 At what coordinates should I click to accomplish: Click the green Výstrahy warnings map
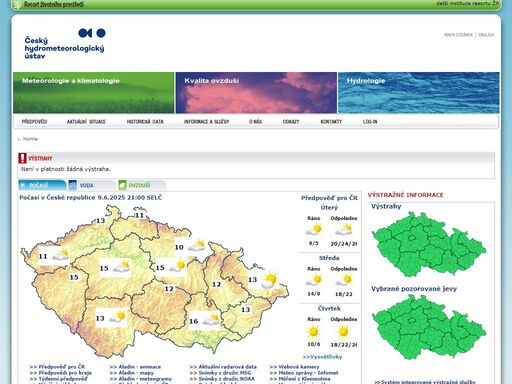(x=429, y=244)
